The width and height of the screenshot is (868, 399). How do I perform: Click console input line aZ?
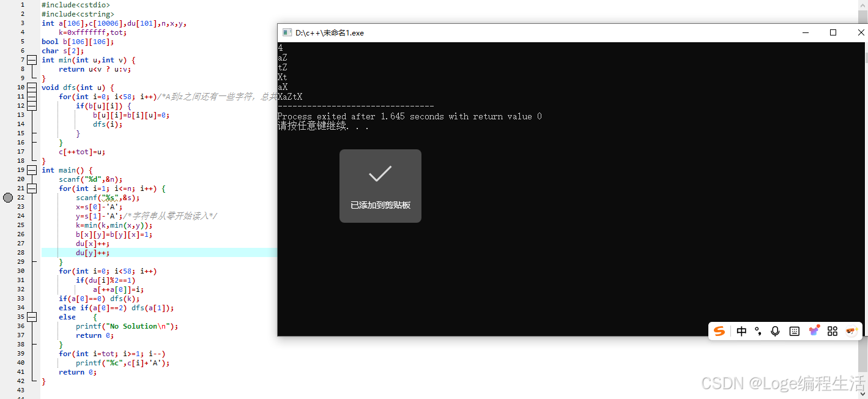tap(283, 58)
